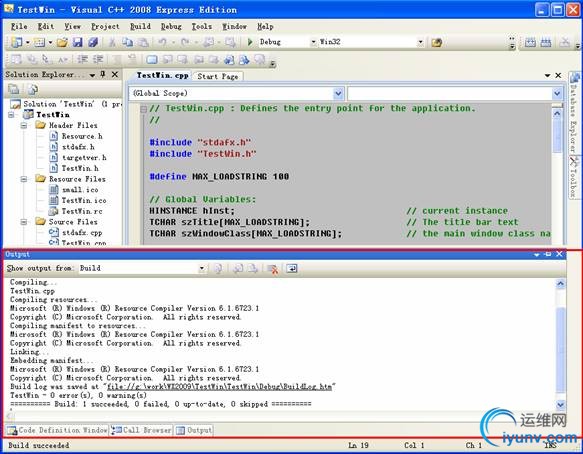This screenshot has height=454, width=583.
Task: Open the Show output from Build dropdown
Action: point(202,268)
